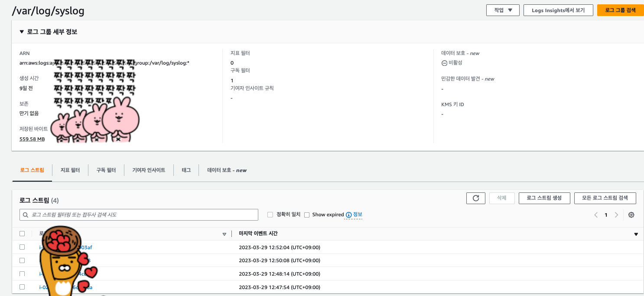Check the row with event time 12:52:04
644x296 pixels.
(x=22, y=247)
